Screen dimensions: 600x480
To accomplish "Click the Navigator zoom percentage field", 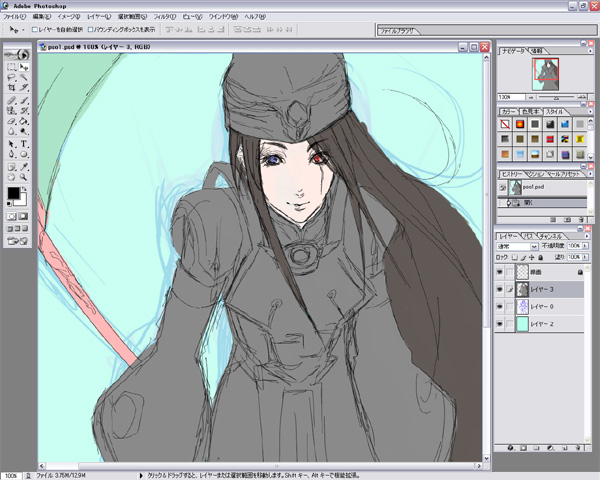I will point(511,98).
